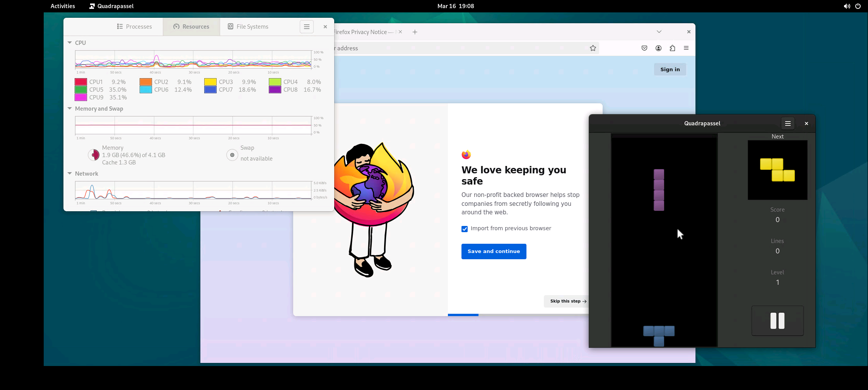The image size is (868, 390).
Task: Pick color for CPU4 swatch
Action: (275, 82)
